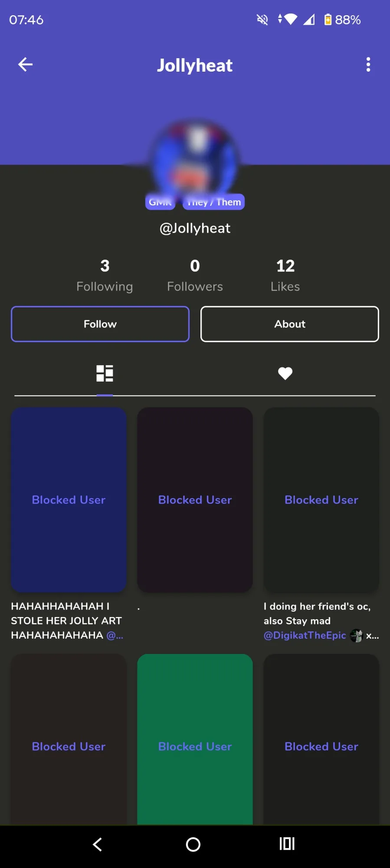Open the "I doing her friend's oc" post

click(321, 499)
